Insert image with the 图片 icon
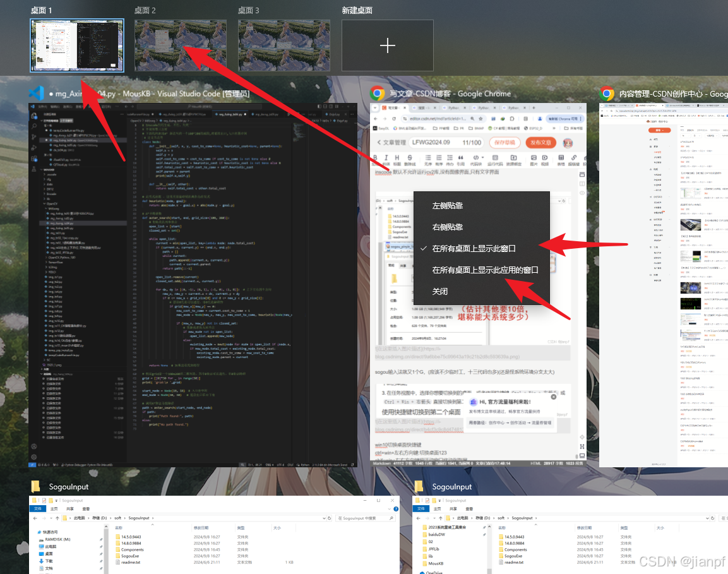The height and width of the screenshot is (574, 728). tap(534, 159)
